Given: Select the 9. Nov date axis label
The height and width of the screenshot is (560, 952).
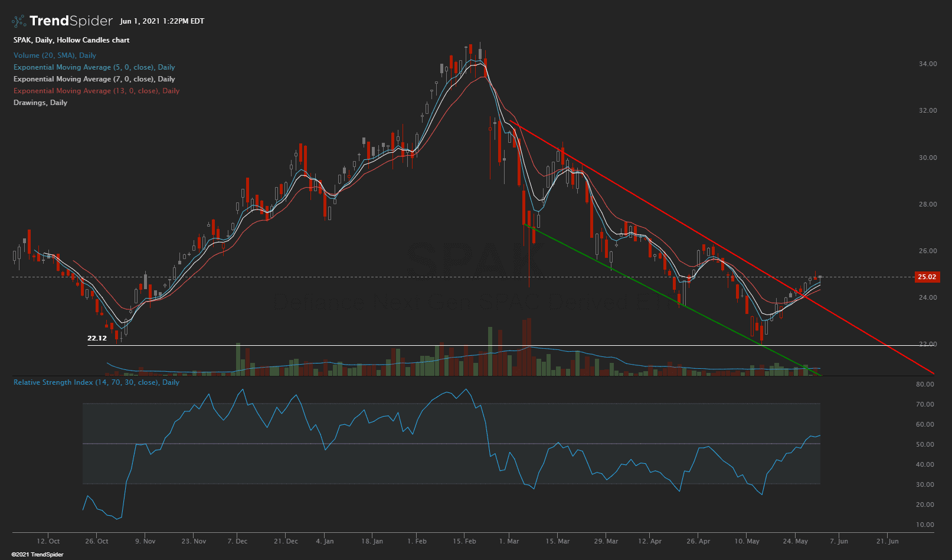Looking at the screenshot, I should point(145,541).
